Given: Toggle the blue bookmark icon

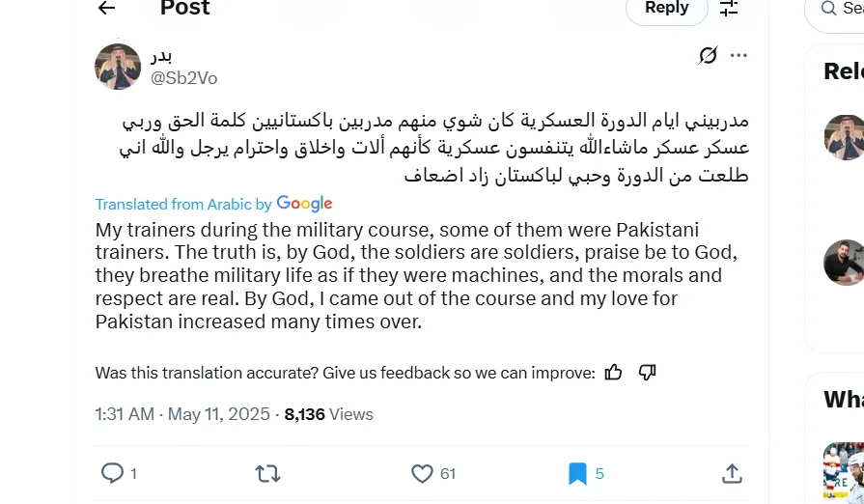Looking at the screenshot, I should click(x=577, y=473).
